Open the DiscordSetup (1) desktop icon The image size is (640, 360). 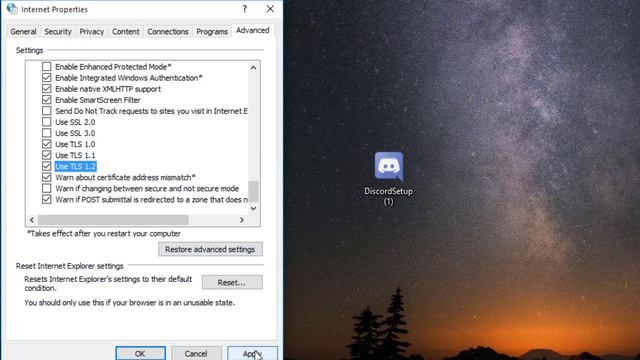click(x=389, y=178)
